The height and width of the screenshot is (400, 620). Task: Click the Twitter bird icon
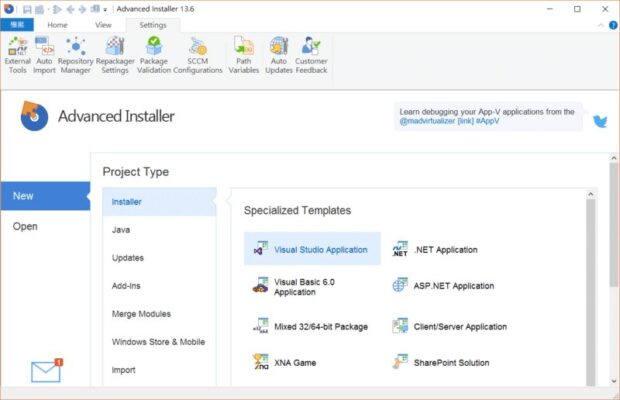click(600, 121)
